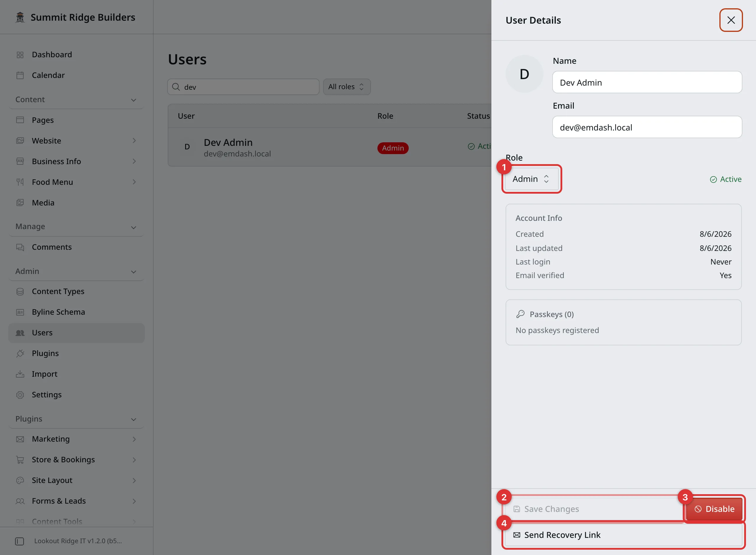Click the Name input field
The image size is (756, 555).
point(647,82)
